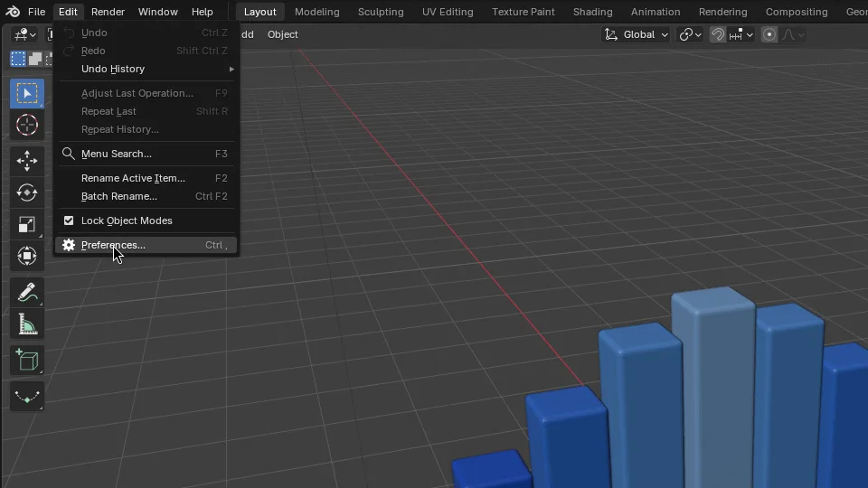Select the Move tool
868x488 pixels.
pos(26,161)
